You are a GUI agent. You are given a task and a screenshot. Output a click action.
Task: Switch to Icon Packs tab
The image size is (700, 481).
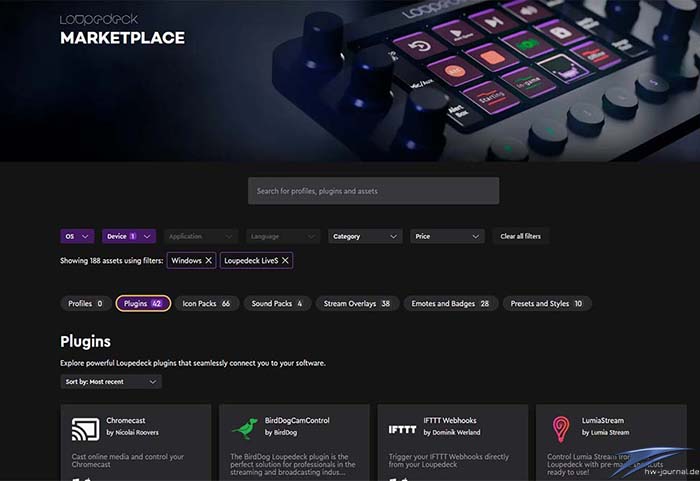206,304
